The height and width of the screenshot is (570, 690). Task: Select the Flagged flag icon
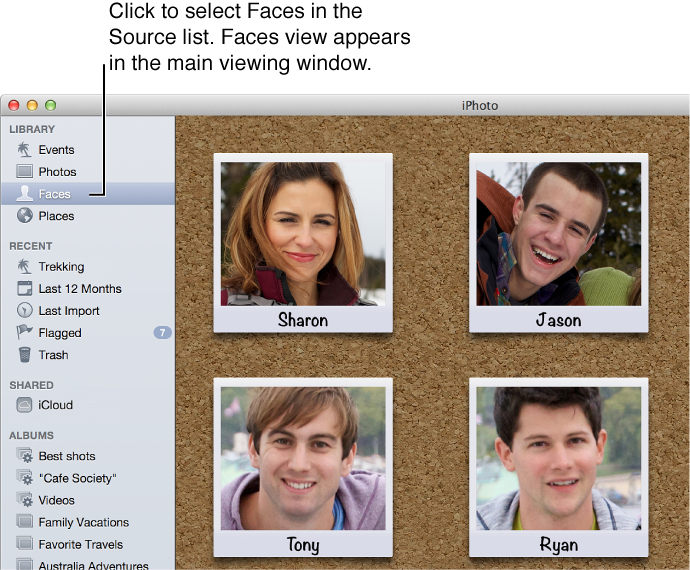25,333
